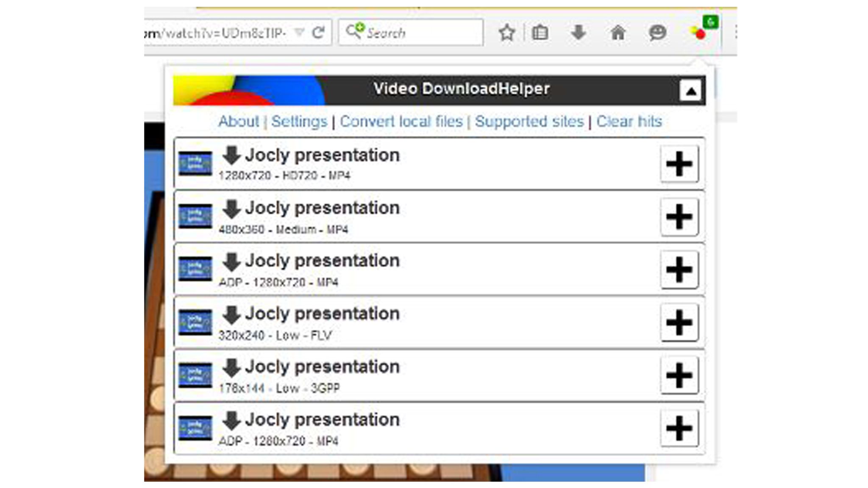This screenshot has height=488, width=868.
Task: View Supported sites
Action: [529, 122]
